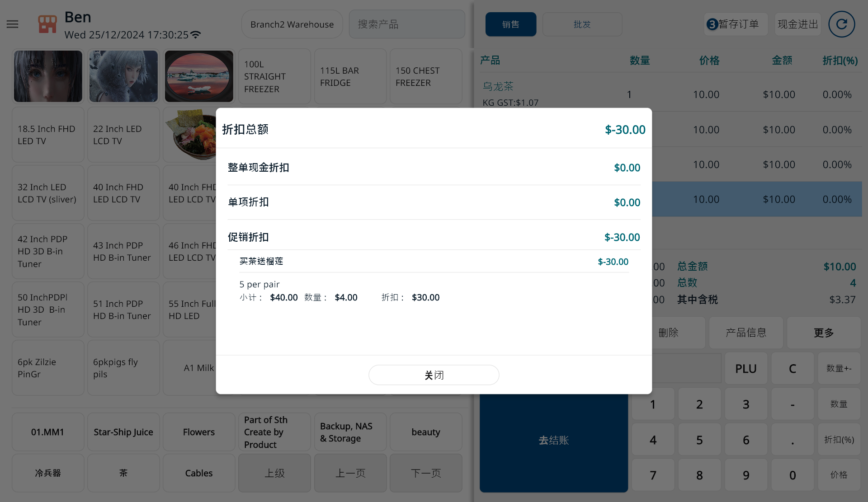
Task: Open the Flowers category
Action: 199,432
